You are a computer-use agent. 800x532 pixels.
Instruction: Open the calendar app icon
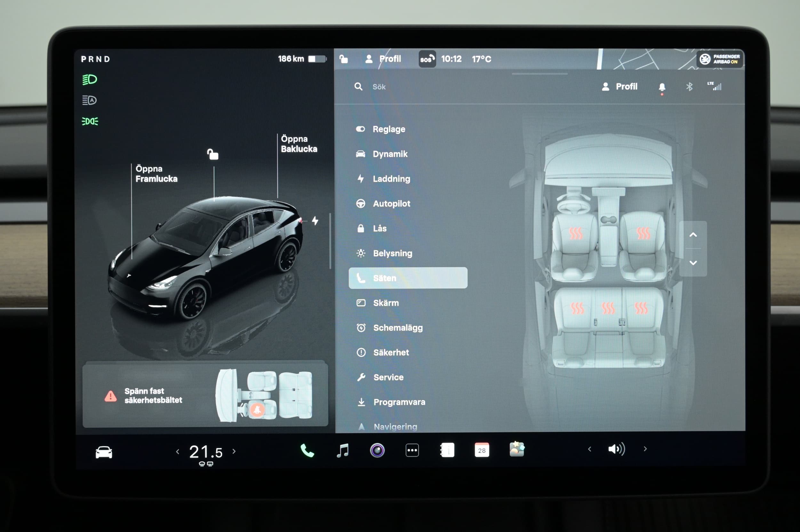pyautogui.click(x=482, y=450)
